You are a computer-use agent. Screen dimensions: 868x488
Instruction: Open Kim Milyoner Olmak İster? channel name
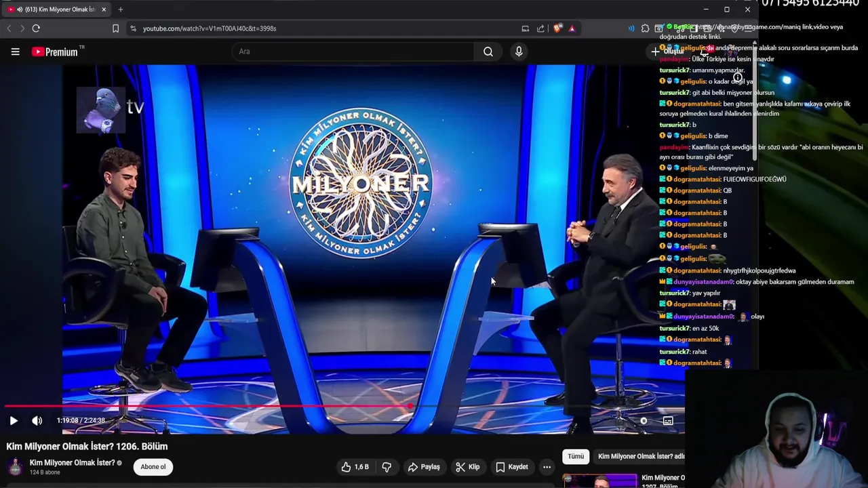(x=72, y=463)
